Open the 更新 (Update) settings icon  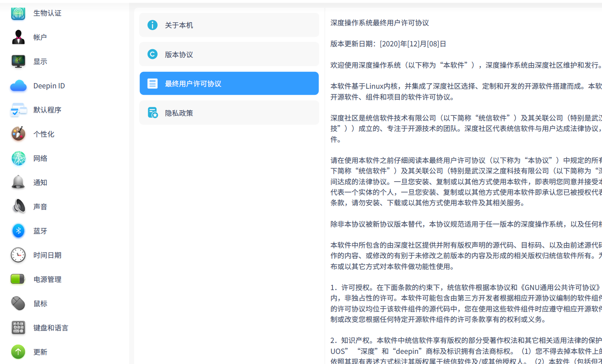click(18, 351)
